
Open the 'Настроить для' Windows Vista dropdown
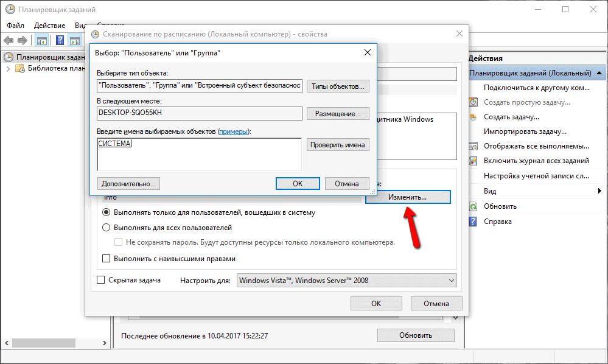click(347, 280)
